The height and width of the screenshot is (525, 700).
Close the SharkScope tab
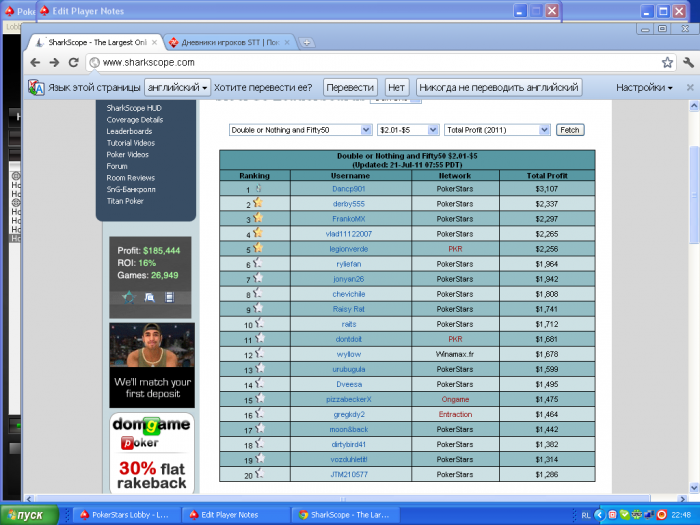tap(154, 42)
